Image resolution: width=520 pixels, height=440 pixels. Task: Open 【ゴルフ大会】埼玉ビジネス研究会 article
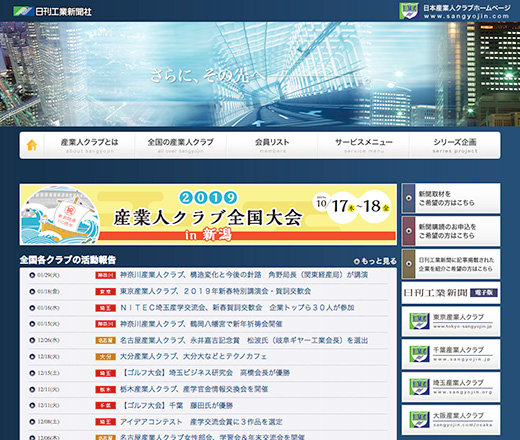pos(205,373)
